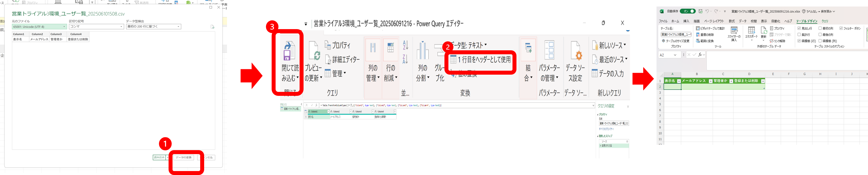The width and height of the screenshot is (868, 175).
Task: Click 重複の削除 in Excel tools group
Action: coord(705,35)
